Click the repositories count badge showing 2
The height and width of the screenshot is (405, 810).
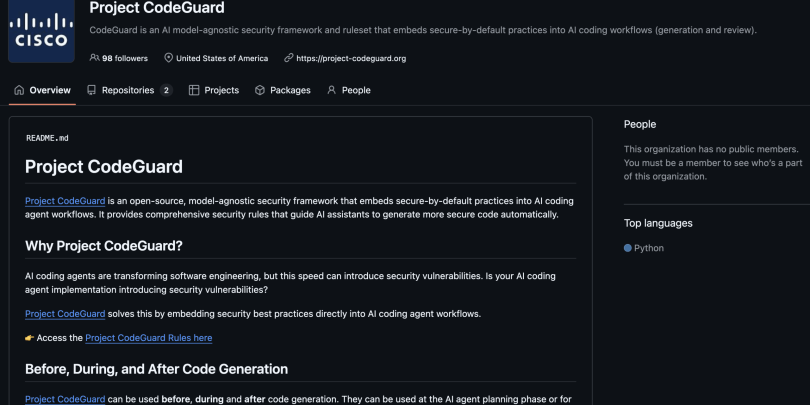pos(165,90)
